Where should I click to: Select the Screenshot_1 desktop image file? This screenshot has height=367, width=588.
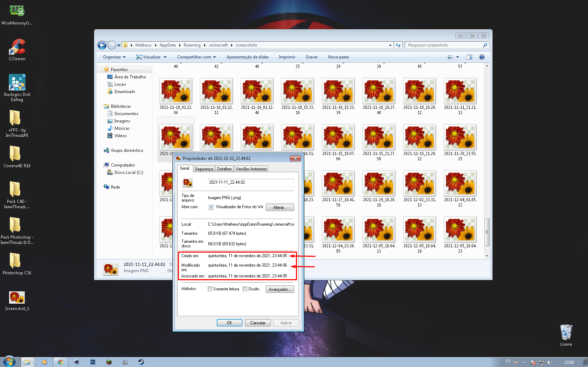17,301
